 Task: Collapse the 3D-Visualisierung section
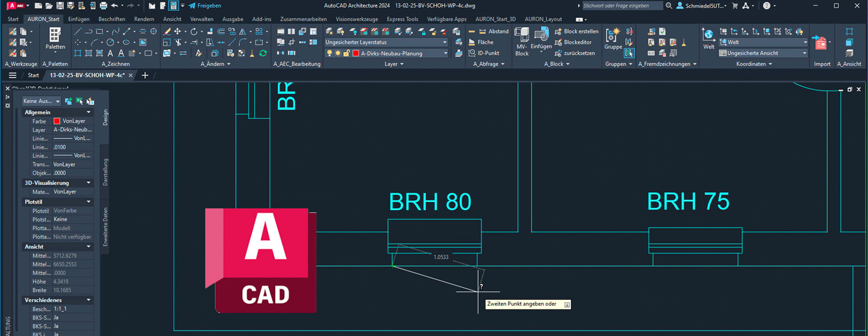click(89, 183)
